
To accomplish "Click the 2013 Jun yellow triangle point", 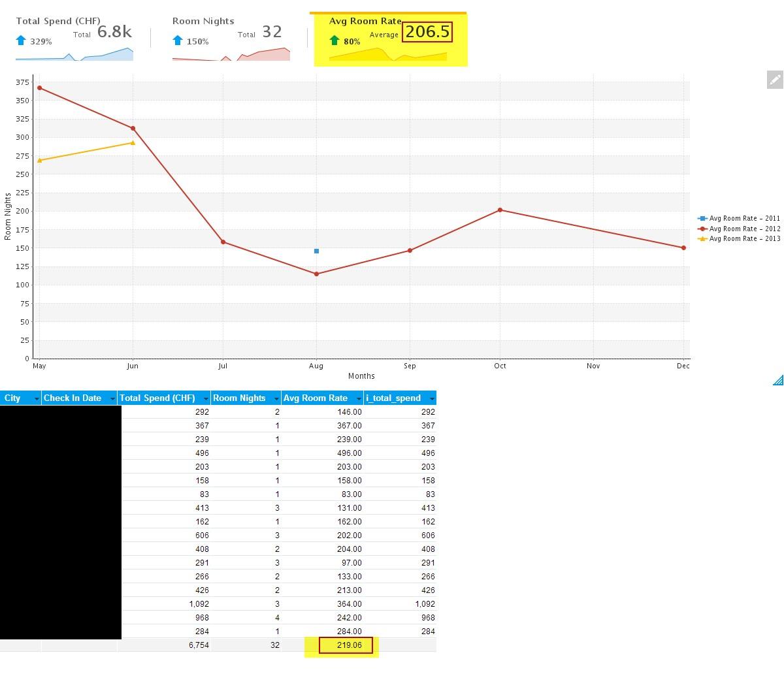I will tap(133, 142).
